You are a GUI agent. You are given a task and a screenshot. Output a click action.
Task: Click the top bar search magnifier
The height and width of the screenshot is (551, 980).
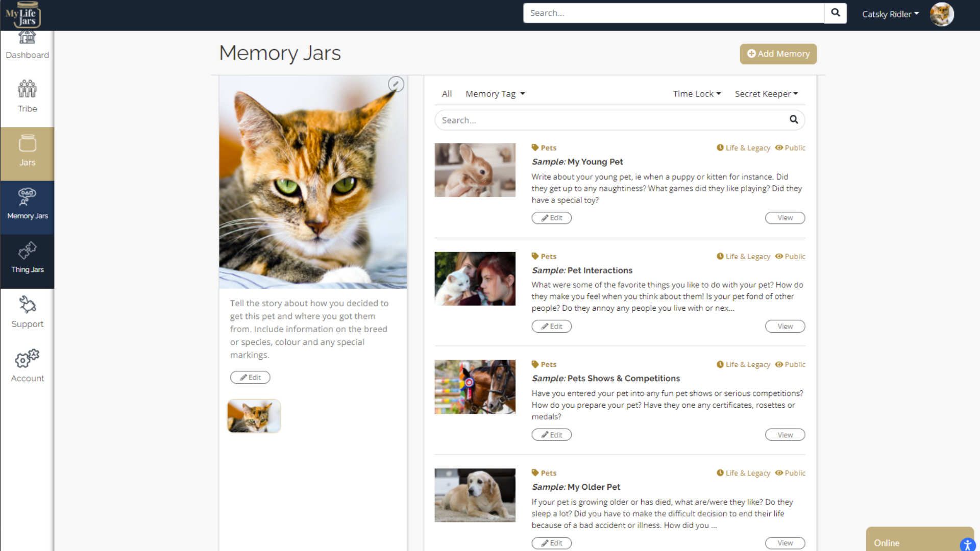[x=836, y=13]
